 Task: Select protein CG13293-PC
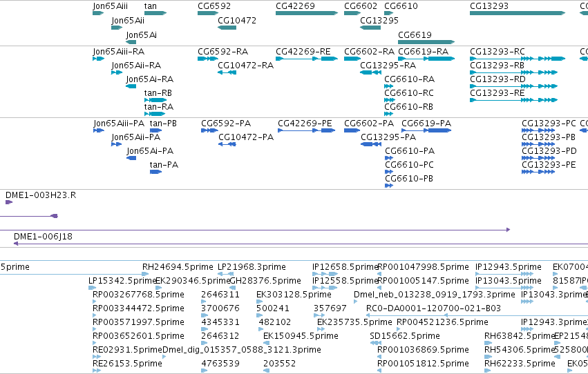[x=538, y=130]
